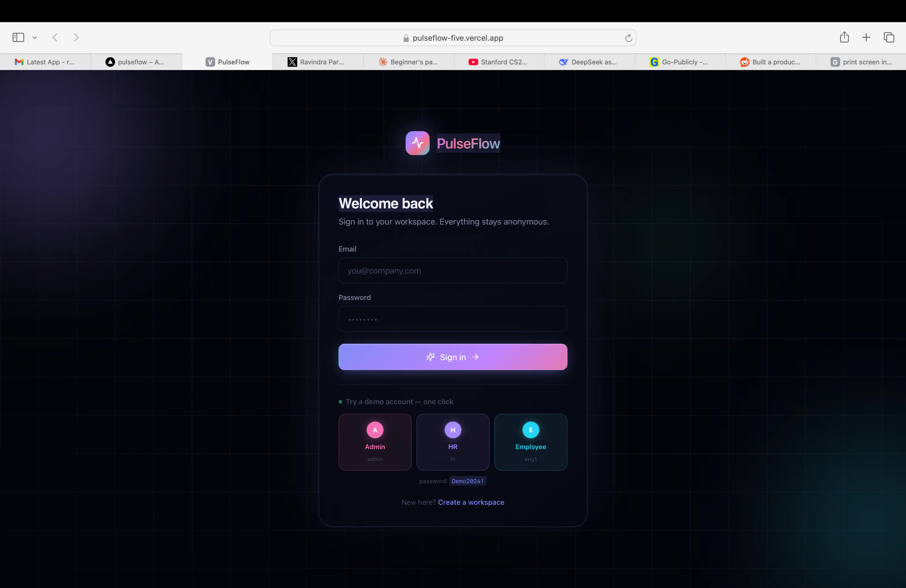Open a new browser tab

[866, 37]
